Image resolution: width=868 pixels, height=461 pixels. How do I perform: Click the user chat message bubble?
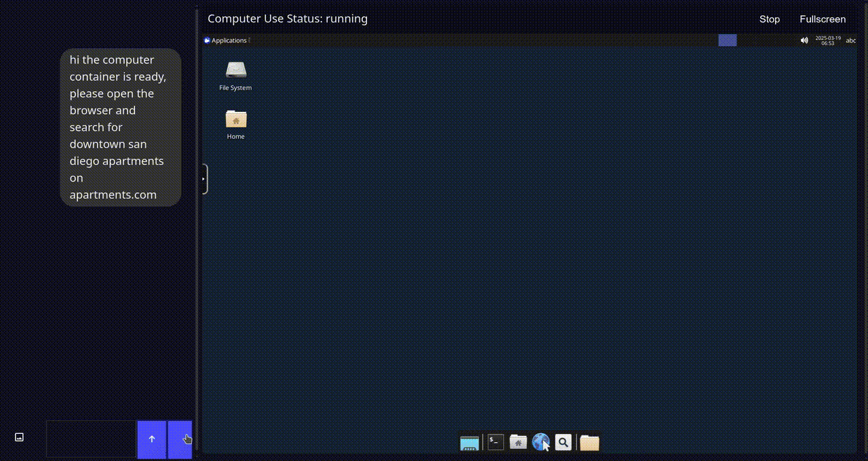tap(121, 127)
